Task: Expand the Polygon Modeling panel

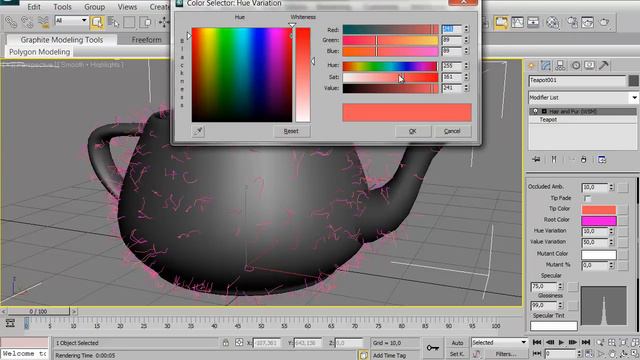Action: point(39,52)
